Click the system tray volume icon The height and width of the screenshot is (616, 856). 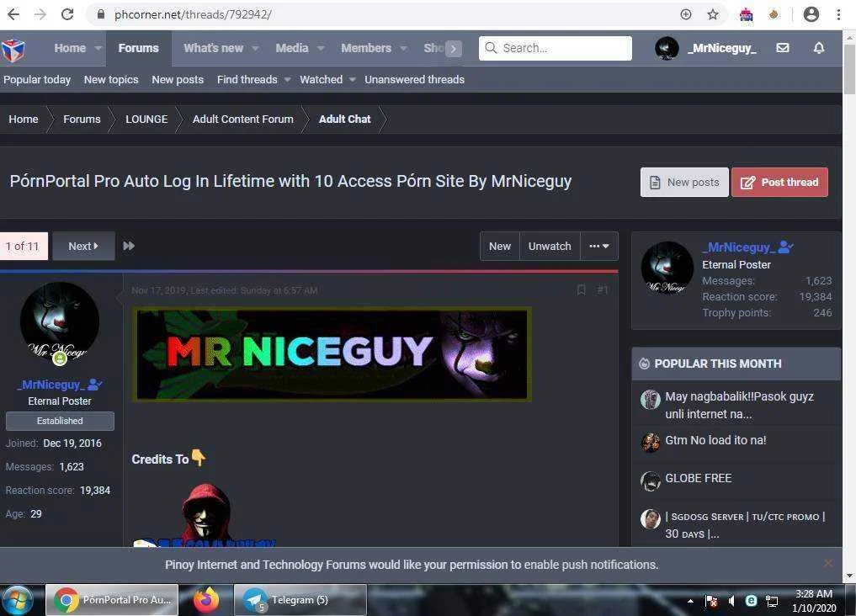(731, 601)
